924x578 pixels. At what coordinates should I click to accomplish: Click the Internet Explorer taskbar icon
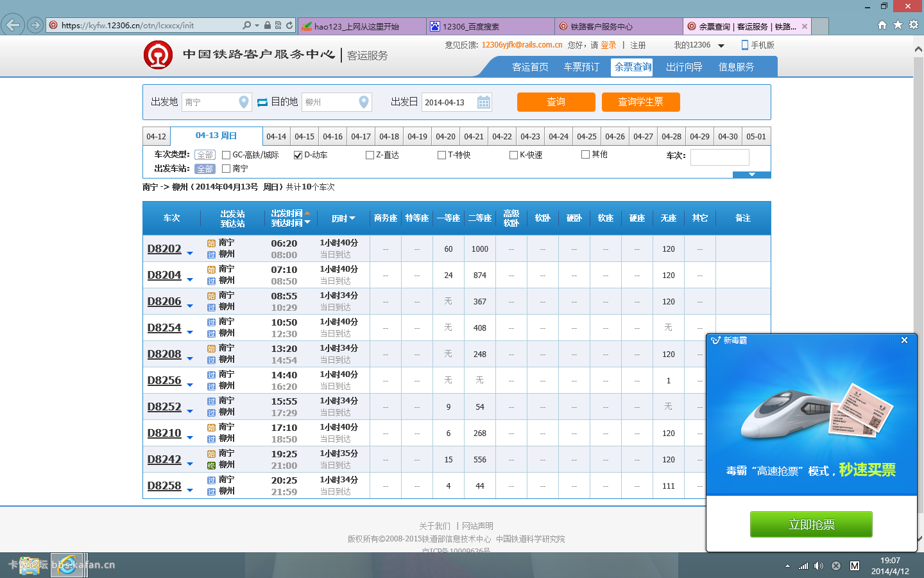pos(67,565)
